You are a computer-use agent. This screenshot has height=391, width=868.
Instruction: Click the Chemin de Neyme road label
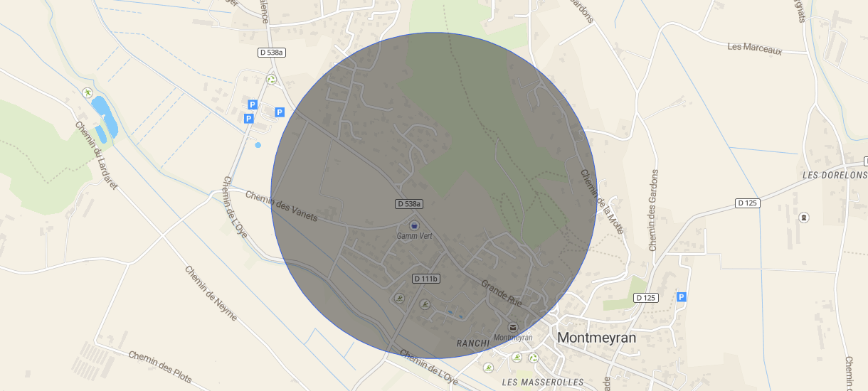click(211, 293)
